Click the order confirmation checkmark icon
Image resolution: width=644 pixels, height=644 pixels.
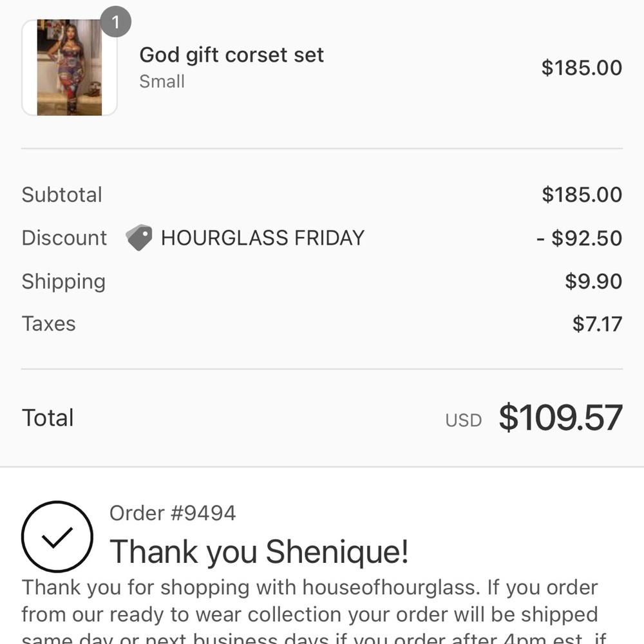click(57, 536)
